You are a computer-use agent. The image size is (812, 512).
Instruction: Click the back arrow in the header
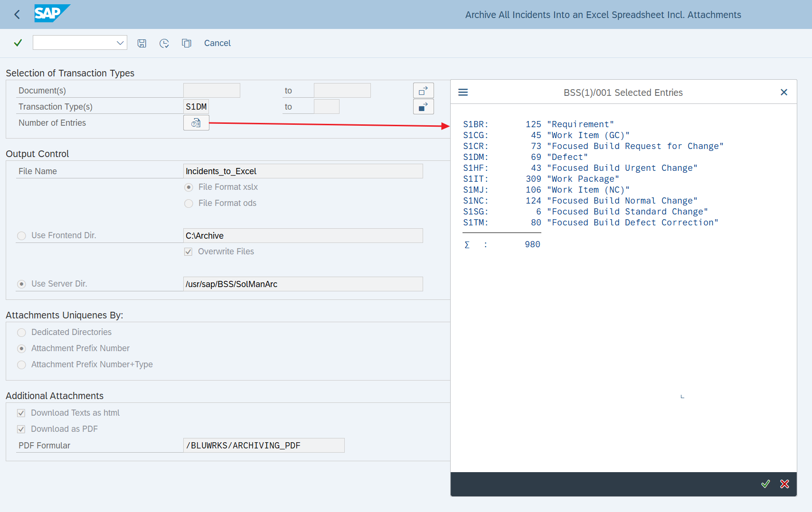pyautogui.click(x=17, y=15)
